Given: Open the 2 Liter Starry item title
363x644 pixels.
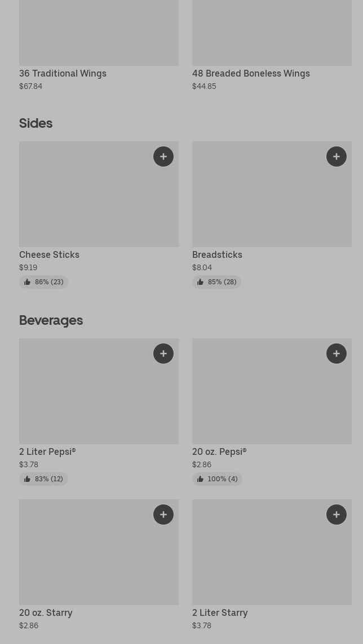Looking at the screenshot, I should tap(220, 612).
